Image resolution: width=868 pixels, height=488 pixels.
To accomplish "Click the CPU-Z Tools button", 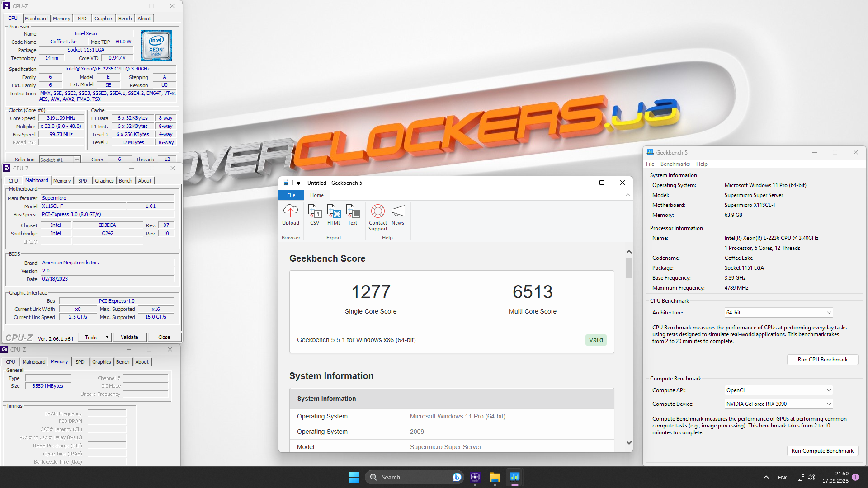I will click(x=91, y=337).
